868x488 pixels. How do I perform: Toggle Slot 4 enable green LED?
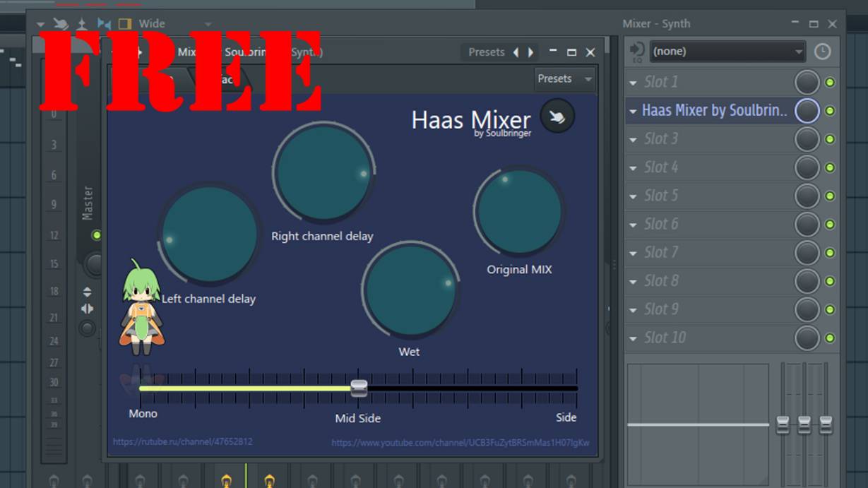click(x=830, y=167)
